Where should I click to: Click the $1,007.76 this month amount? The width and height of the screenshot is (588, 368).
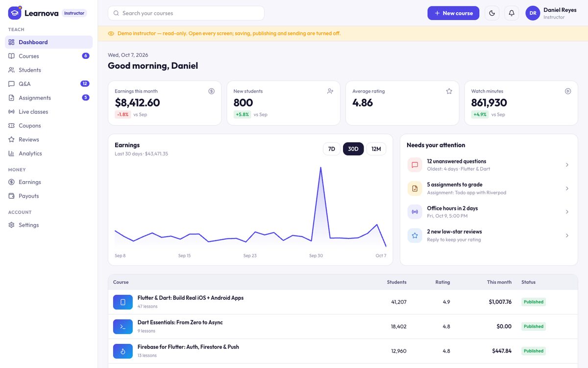pyautogui.click(x=500, y=302)
